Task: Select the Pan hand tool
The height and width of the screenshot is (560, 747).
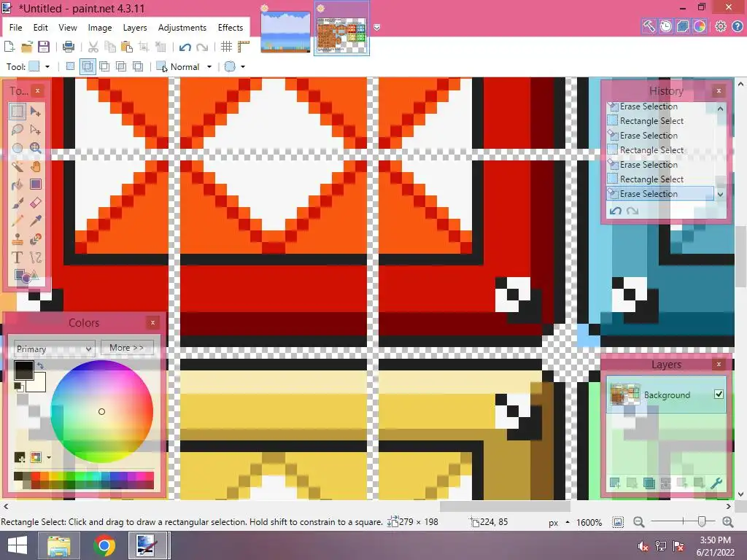Action: (x=35, y=166)
